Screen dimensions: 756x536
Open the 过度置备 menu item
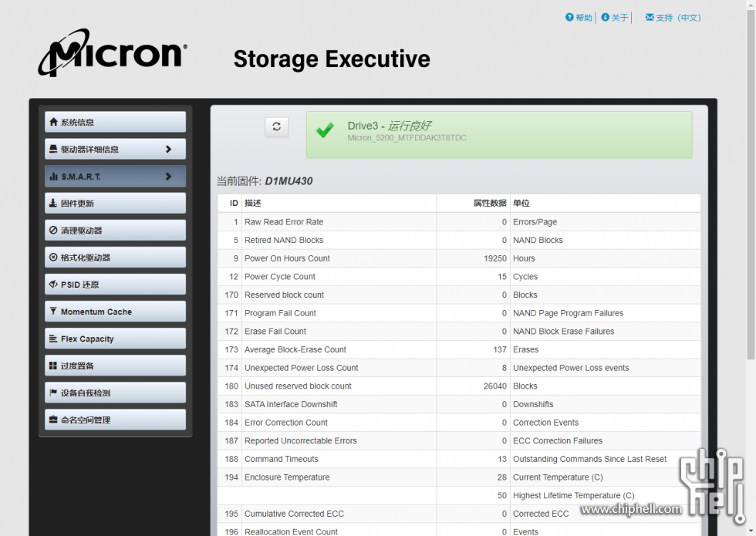115,366
